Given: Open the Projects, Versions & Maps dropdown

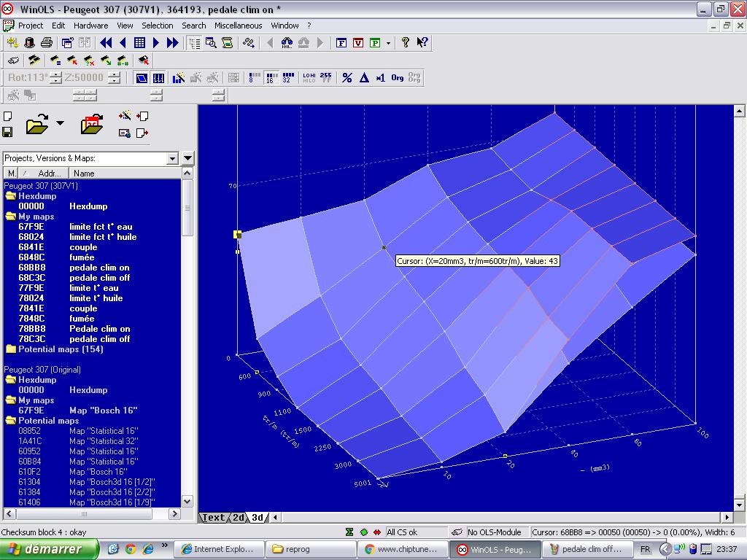Looking at the screenshot, I should 172,158.
